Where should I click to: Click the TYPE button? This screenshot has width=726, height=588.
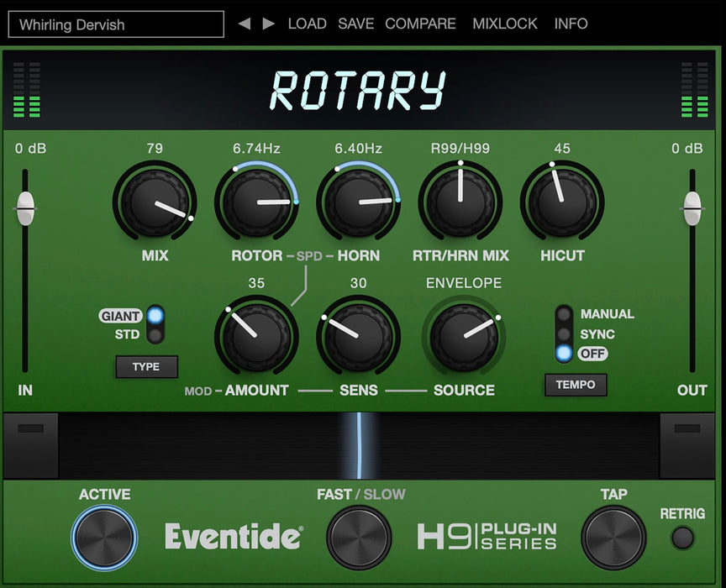[x=146, y=367]
